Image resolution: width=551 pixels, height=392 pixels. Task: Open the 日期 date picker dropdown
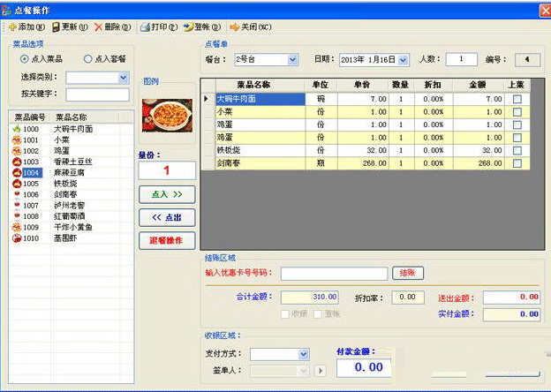click(x=403, y=60)
